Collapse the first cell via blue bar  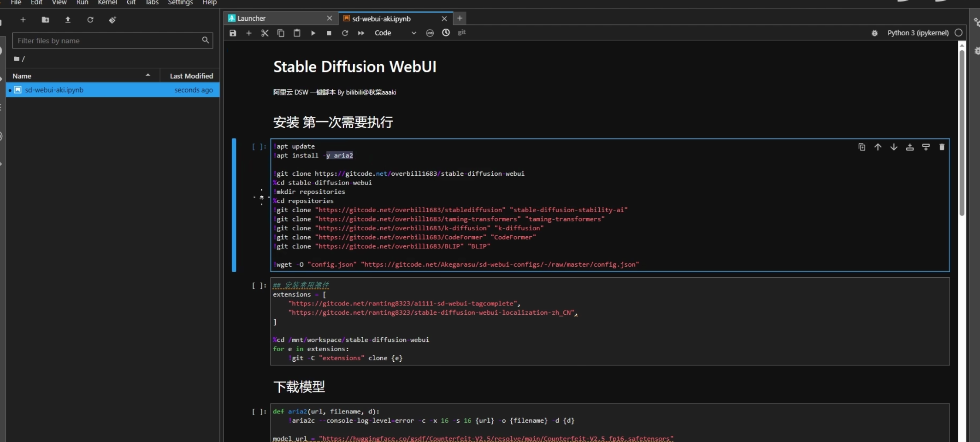[x=234, y=205]
